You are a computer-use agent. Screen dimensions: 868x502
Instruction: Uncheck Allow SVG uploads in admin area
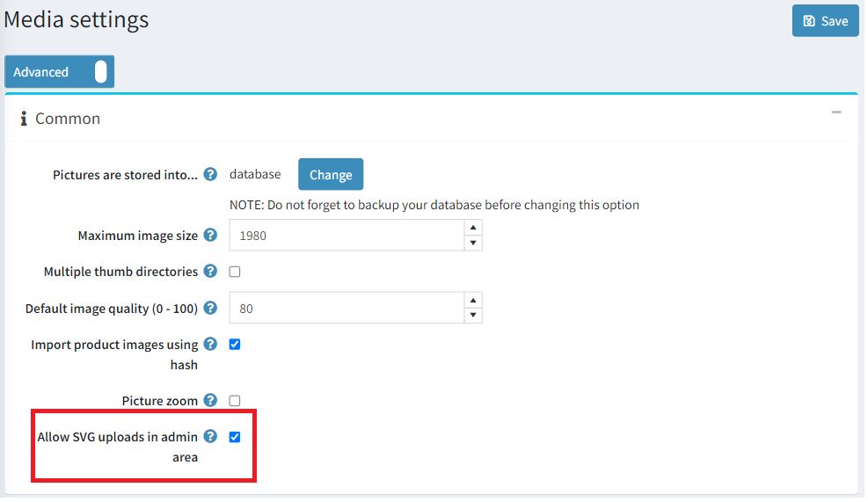pyautogui.click(x=235, y=436)
